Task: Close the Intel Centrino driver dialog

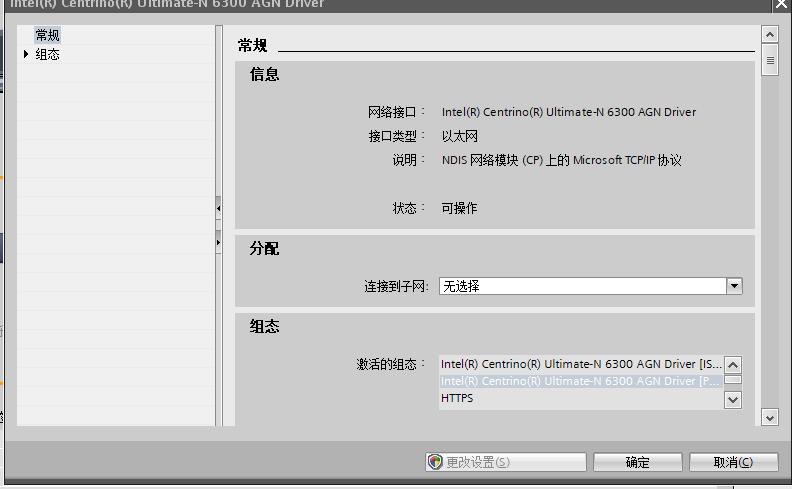Action: [x=781, y=5]
